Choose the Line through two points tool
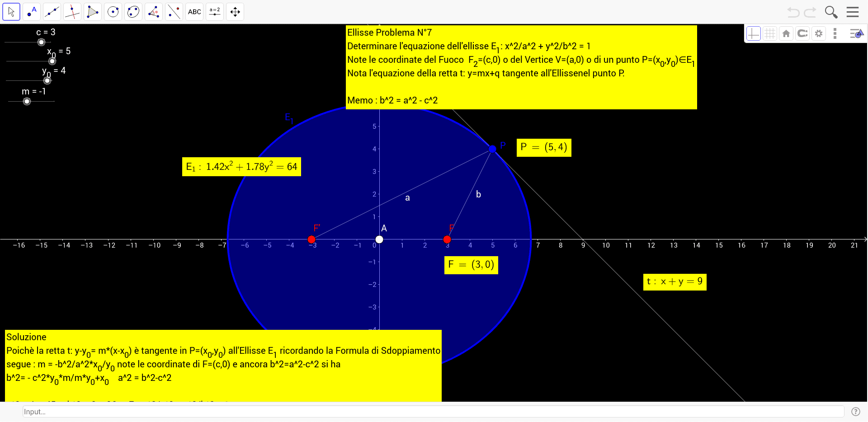 point(52,12)
